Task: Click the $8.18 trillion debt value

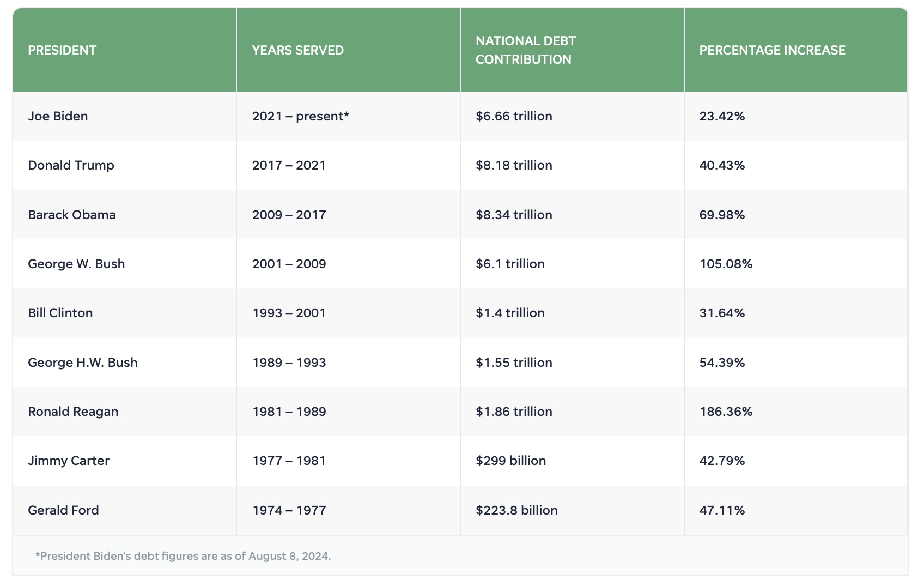Action: pyautogui.click(x=514, y=165)
